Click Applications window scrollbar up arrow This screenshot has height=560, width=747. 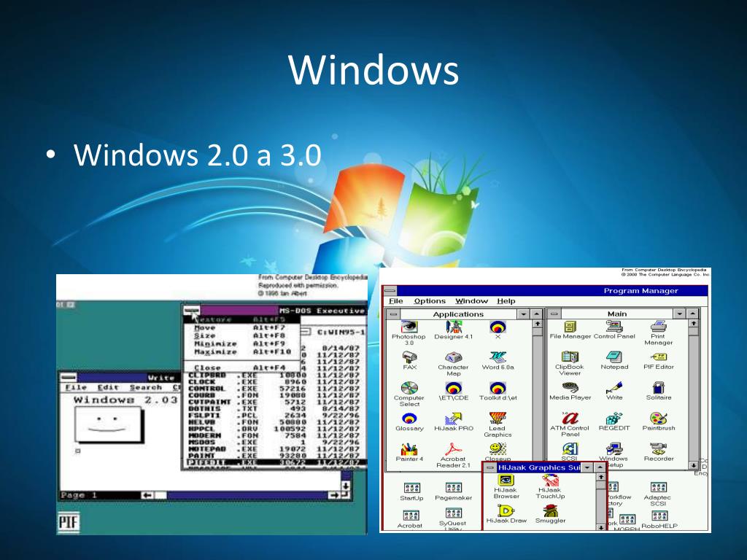(538, 324)
